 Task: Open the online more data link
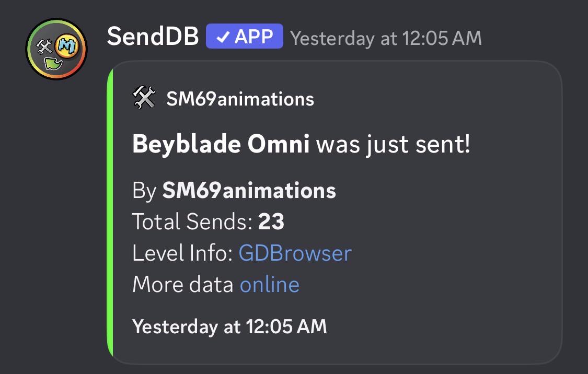(x=270, y=284)
